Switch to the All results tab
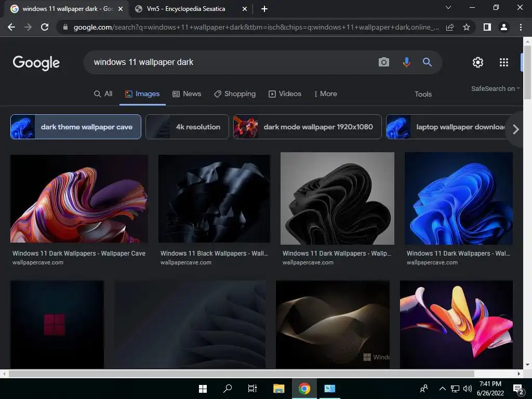 click(x=103, y=94)
